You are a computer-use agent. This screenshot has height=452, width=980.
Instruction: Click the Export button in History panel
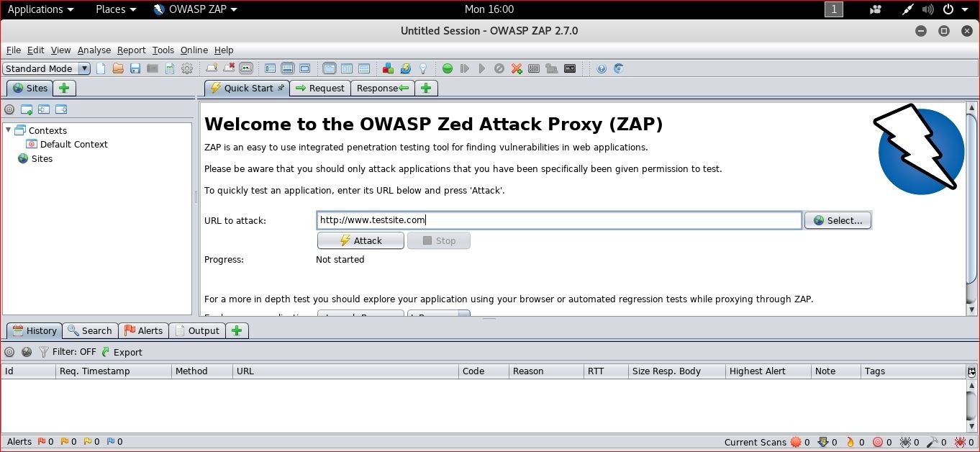122,352
